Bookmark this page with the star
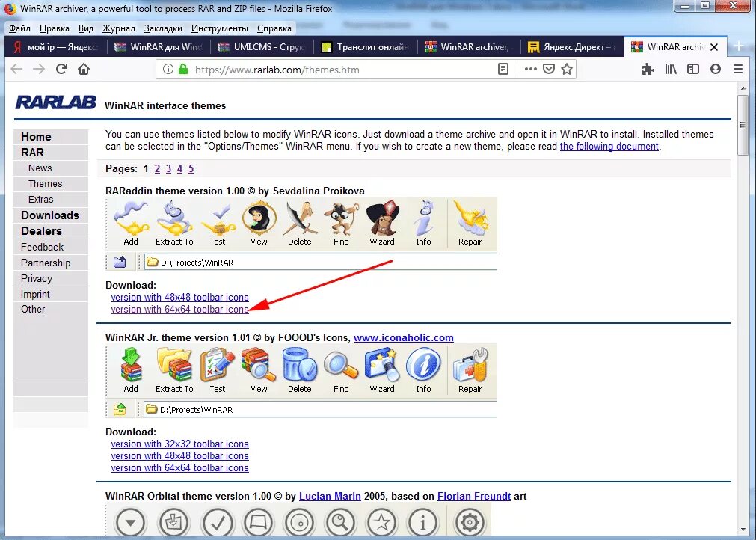Viewport: 756px width, 540px height. (x=567, y=69)
